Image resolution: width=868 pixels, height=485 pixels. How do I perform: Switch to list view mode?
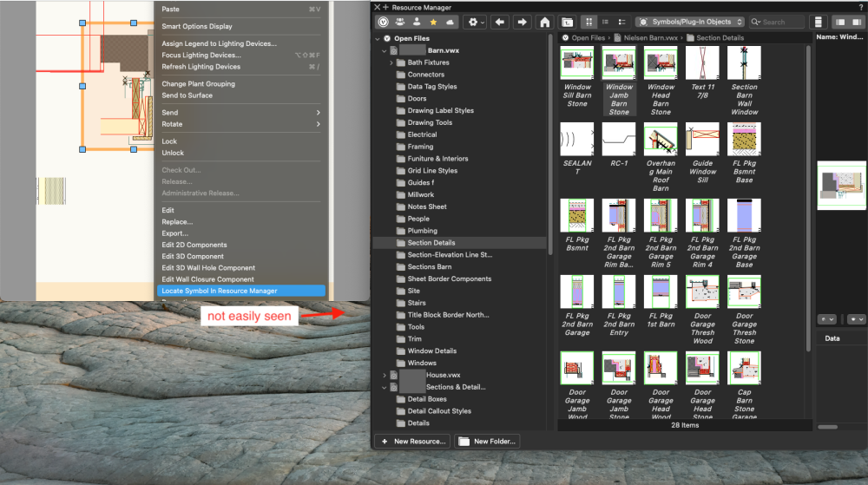coord(605,22)
